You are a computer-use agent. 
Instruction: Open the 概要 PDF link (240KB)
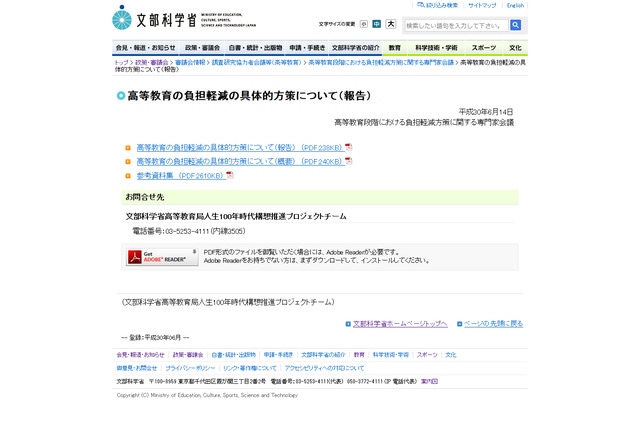pos(240,162)
